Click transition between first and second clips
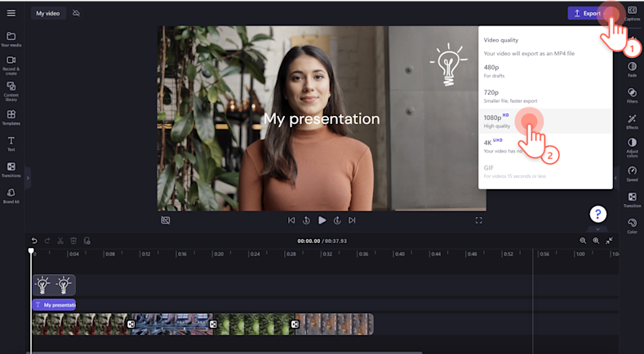The width and height of the screenshot is (644, 354). 131,324
